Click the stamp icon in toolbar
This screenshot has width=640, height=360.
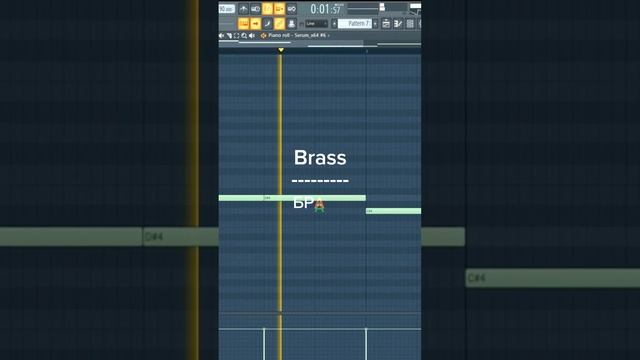tap(291, 24)
